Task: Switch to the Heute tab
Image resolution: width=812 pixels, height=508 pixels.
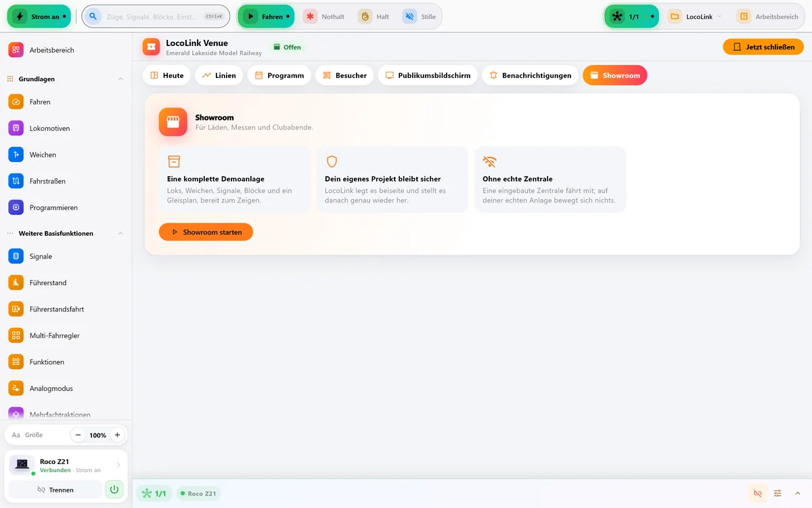Action: (166, 75)
